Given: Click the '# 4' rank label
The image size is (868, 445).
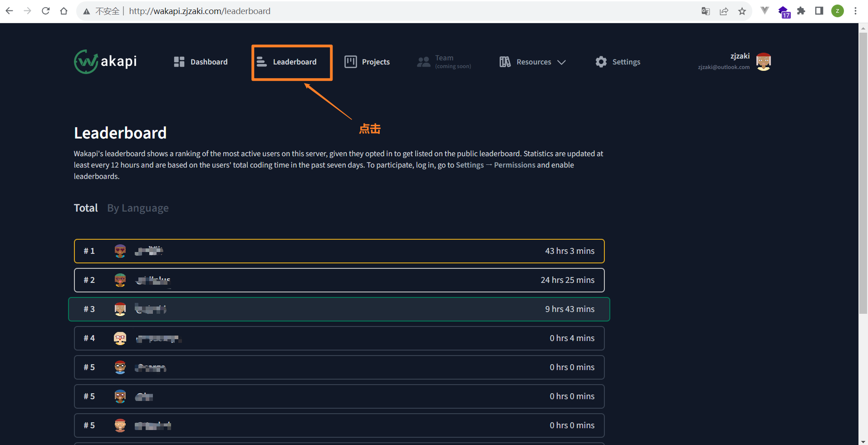Looking at the screenshot, I should 89,338.
